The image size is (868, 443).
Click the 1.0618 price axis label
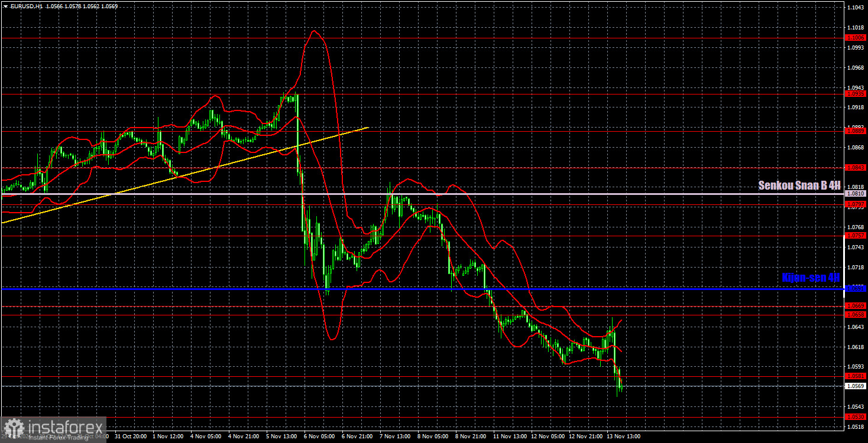(856, 347)
